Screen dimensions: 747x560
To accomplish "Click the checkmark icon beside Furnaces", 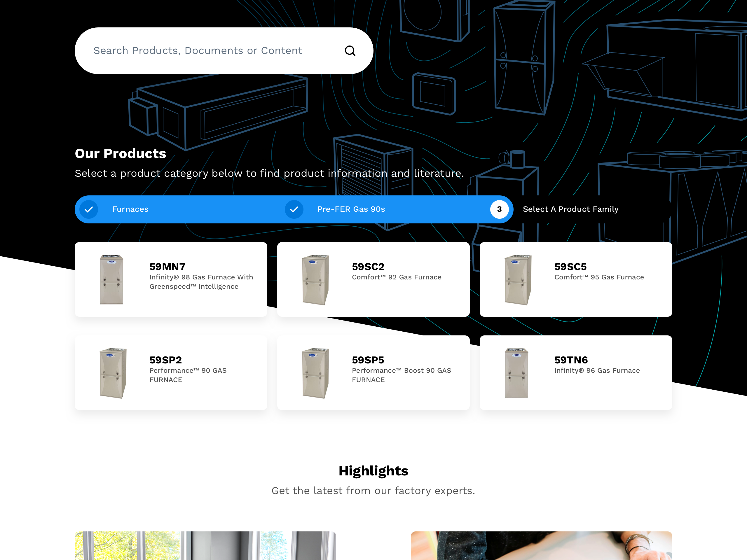I will [89, 209].
